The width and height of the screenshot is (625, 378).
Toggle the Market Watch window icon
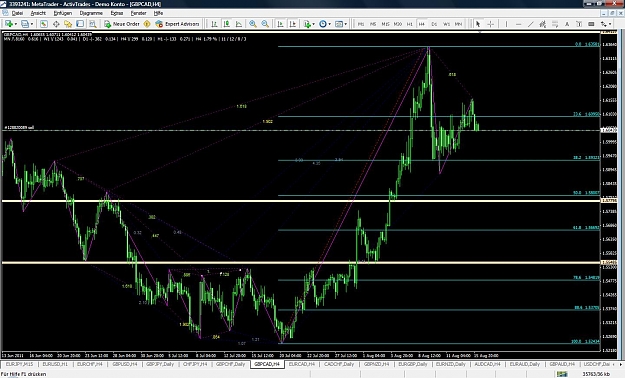click(x=43, y=24)
